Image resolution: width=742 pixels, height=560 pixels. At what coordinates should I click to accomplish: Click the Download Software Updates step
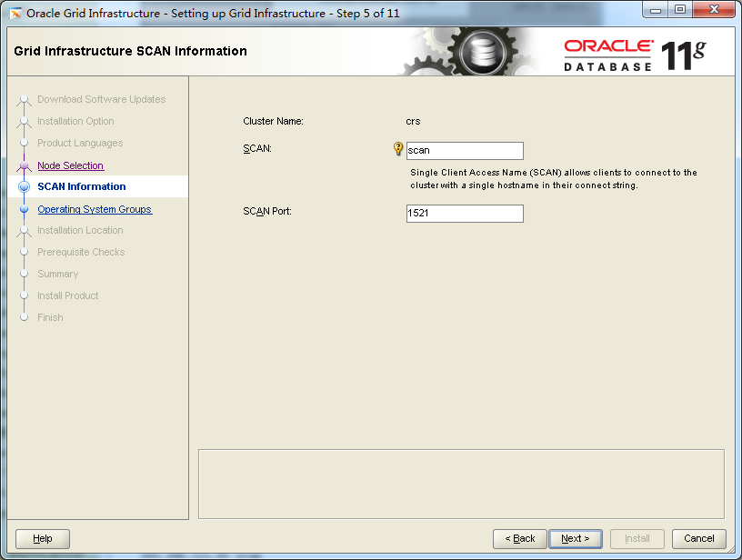click(x=101, y=99)
